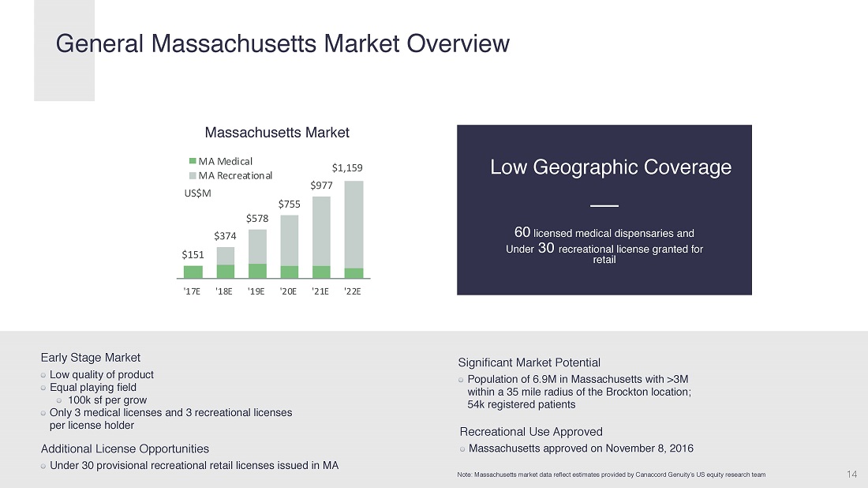The width and height of the screenshot is (868, 488).
Task: Click the MA Recreational gray legend swatch
Action: click(x=193, y=175)
